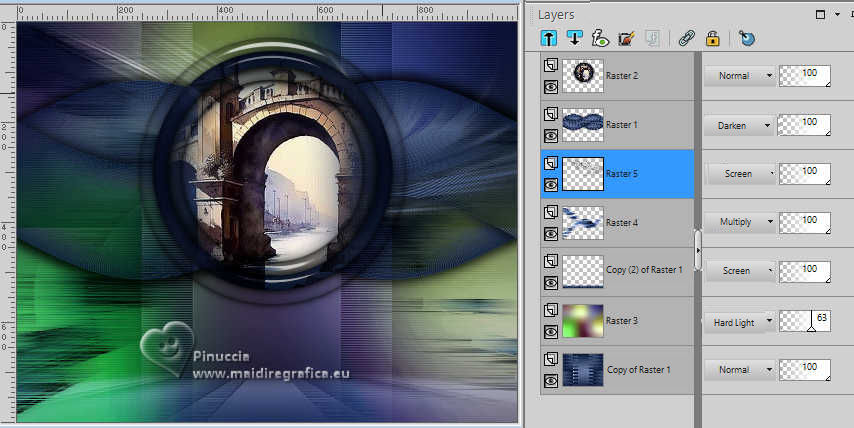Click Copy of Raster 1 opacity field
Image resolution: width=854 pixels, height=428 pixels.
pyautogui.click(x=805, y=370)
